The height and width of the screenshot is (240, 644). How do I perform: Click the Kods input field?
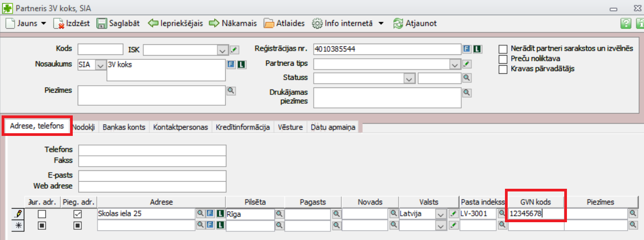pos(101,49)
